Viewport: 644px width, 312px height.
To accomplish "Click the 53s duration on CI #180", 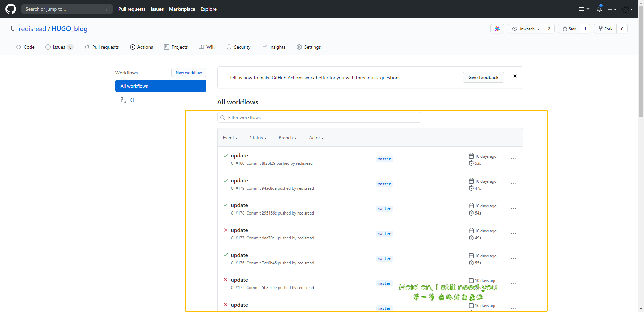I will [478, 163].
